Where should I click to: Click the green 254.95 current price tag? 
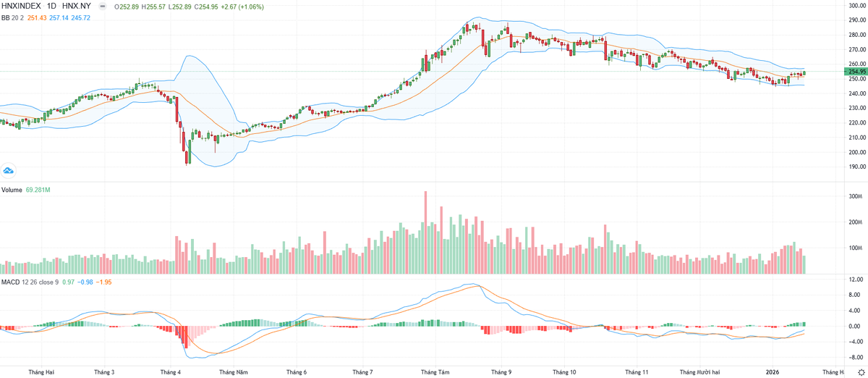856,72
